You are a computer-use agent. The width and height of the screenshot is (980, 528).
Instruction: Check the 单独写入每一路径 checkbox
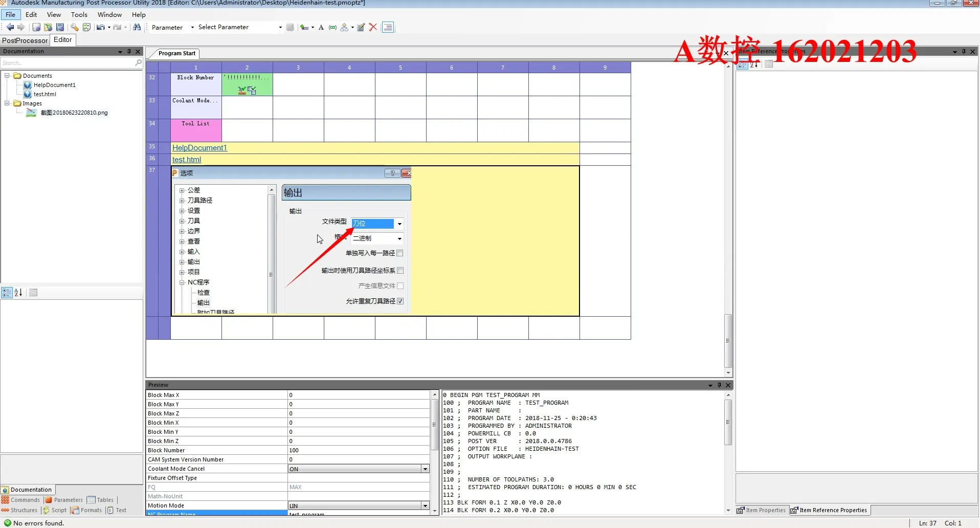click(401, 253)
